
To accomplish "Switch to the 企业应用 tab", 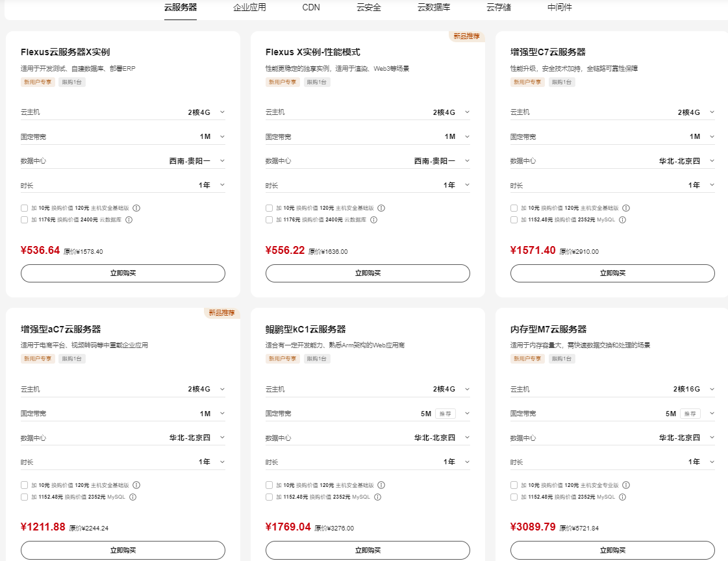I will click(249, 7).
